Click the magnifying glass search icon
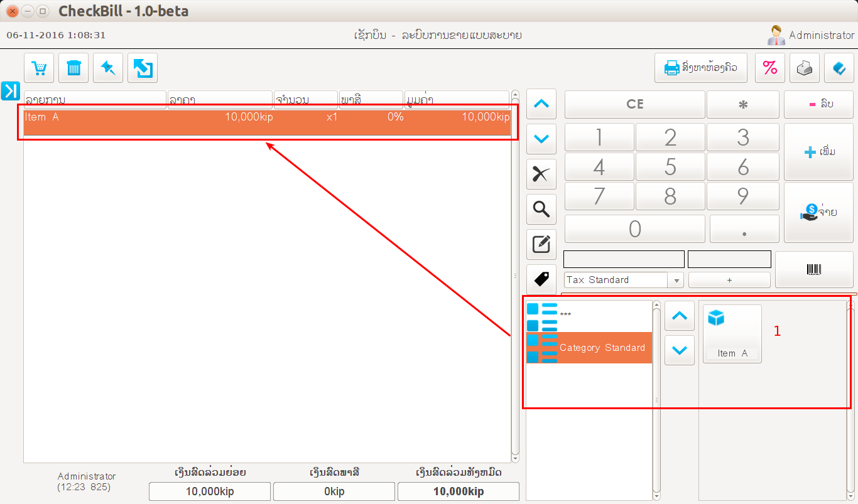The height and width of the screenshot is (504, 858). coord(541,209)
